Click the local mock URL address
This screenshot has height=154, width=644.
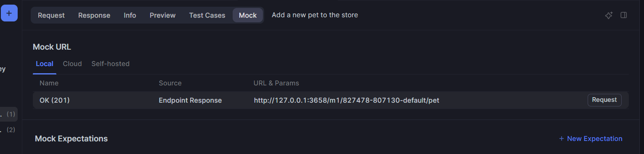pyautogui.click(x=347, y=100)
